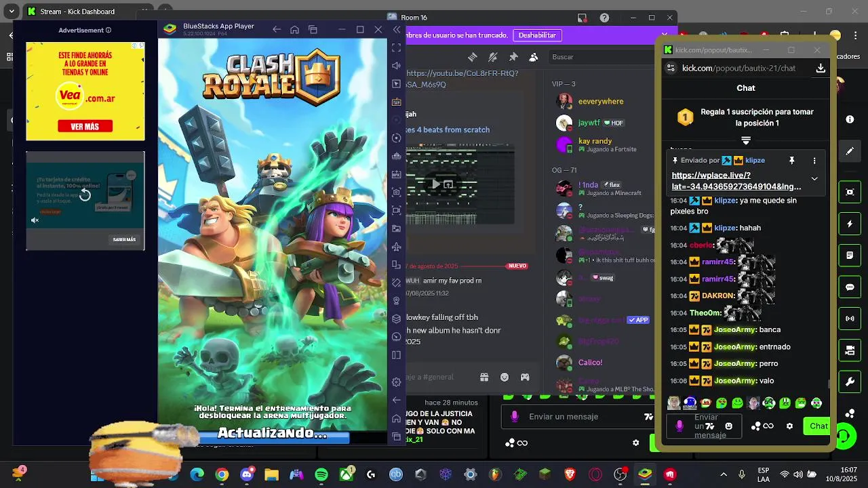This screenshot has height=488, width=868.
Task: Open the wrench tool icon in right rail
Action: coord(850,382)
